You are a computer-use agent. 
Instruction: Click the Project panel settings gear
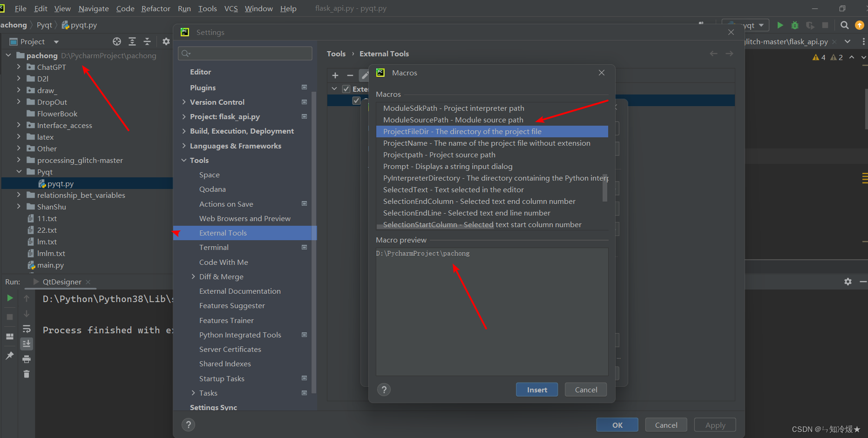pos(166,42)
